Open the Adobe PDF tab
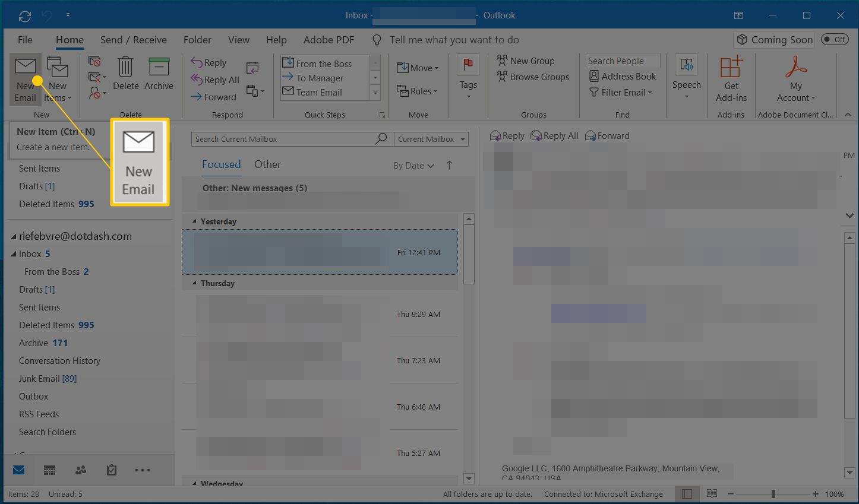The image size is (859, 504). point(329,40)
